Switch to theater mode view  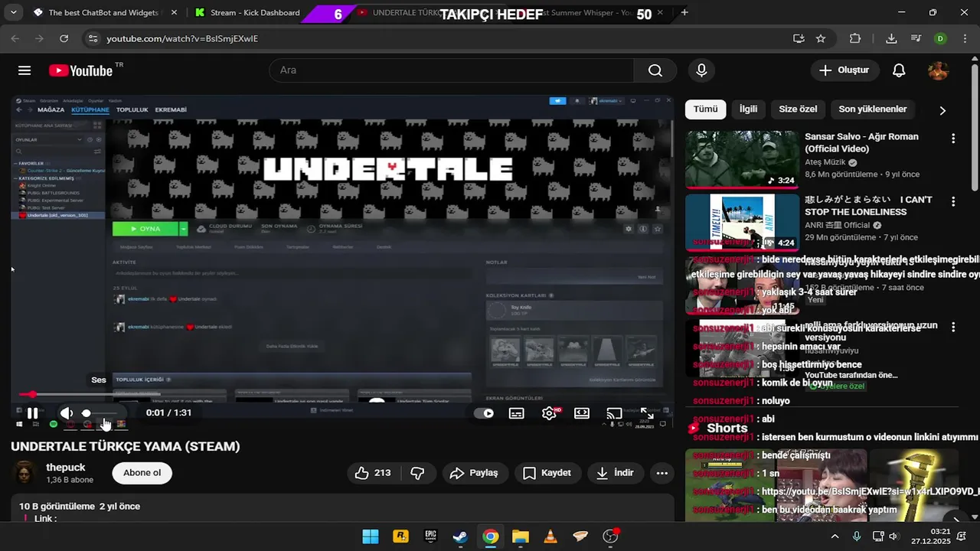click(x=582, y=413)
